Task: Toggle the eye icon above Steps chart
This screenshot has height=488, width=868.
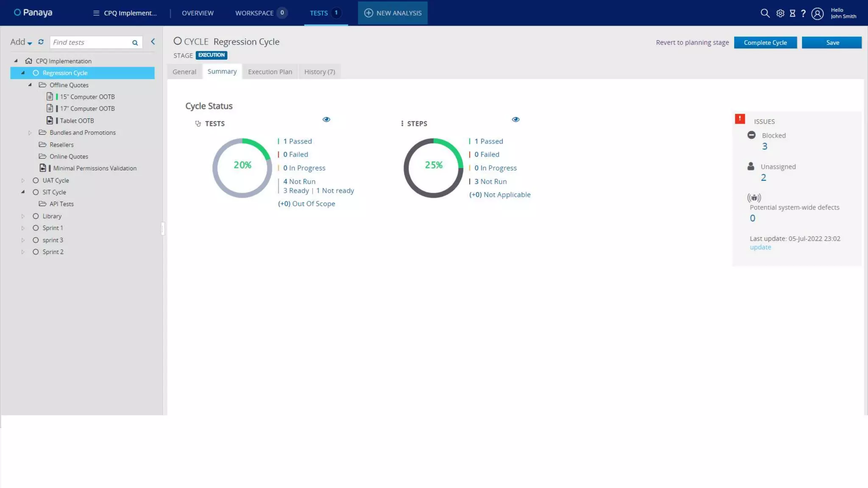Action: point(515,119)
